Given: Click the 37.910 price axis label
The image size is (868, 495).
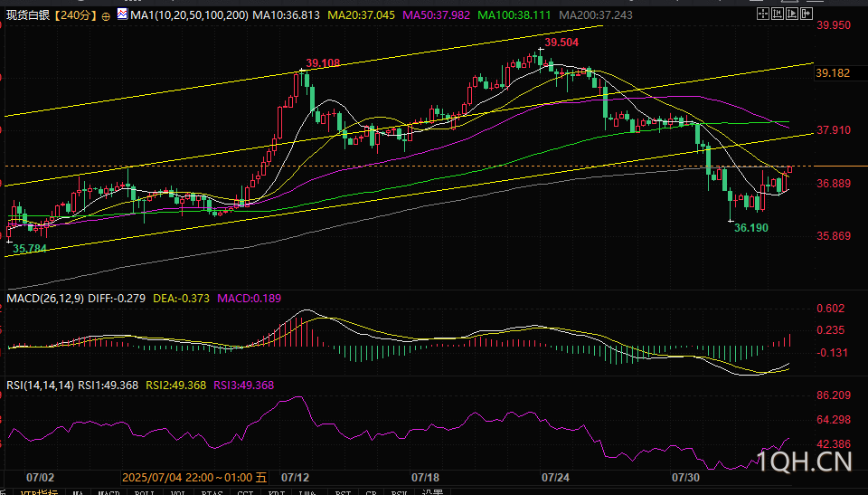Looking at the screenshot, I should [x=833, y=130].
